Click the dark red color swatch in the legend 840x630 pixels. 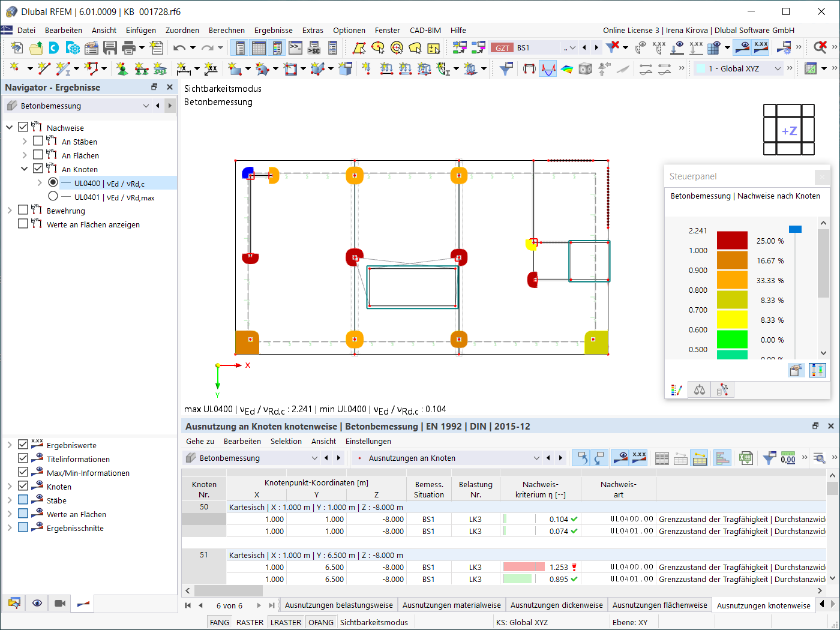click(x=732, y=241)
